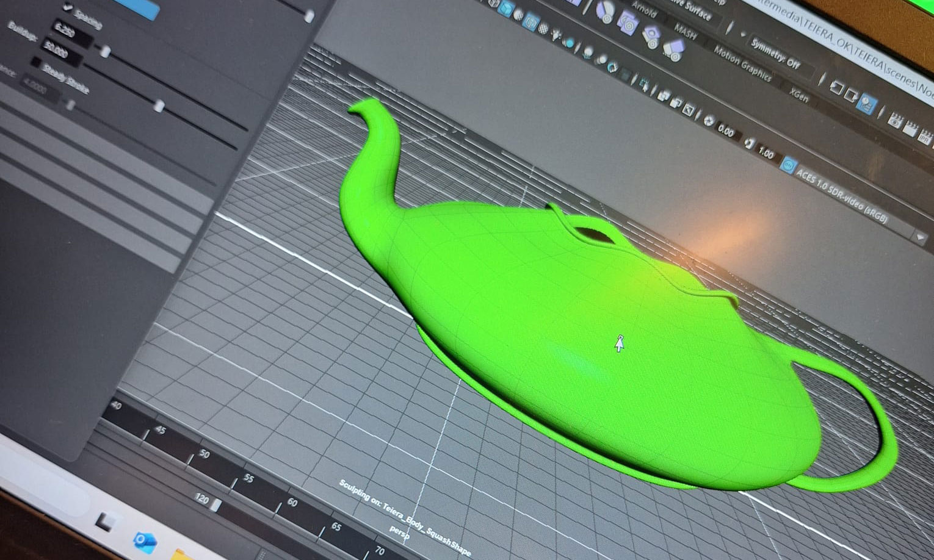
Task: Toggle blue Construction History icon
Action: click(867, 104)
